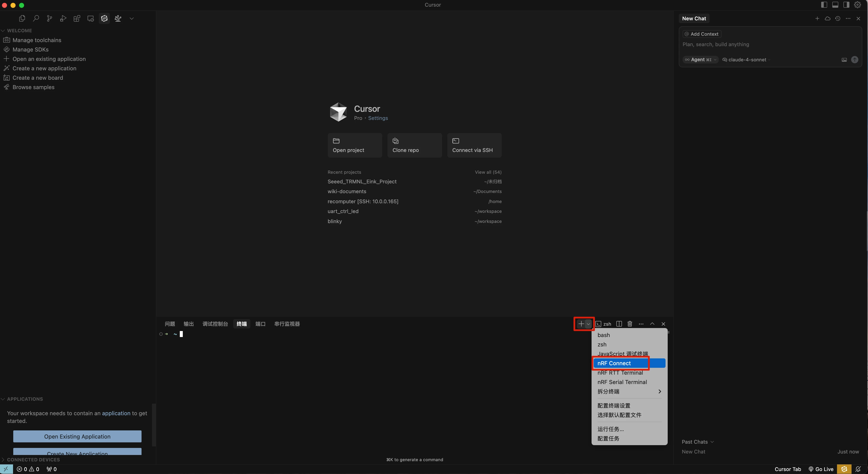Open the Extensions view icon
The image size is (868, 474).
(77, 19)
